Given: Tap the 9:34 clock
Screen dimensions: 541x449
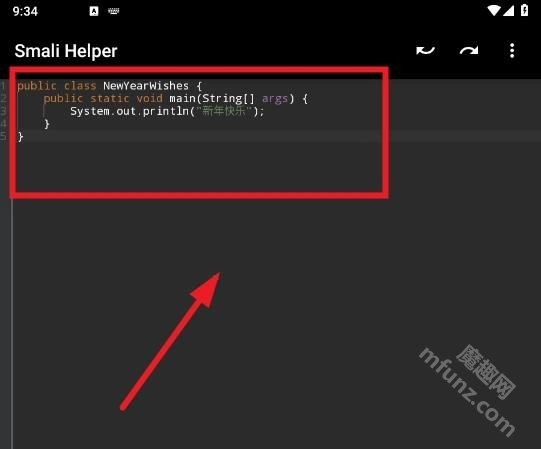Looking at the screenshot, I should point(25,11).
